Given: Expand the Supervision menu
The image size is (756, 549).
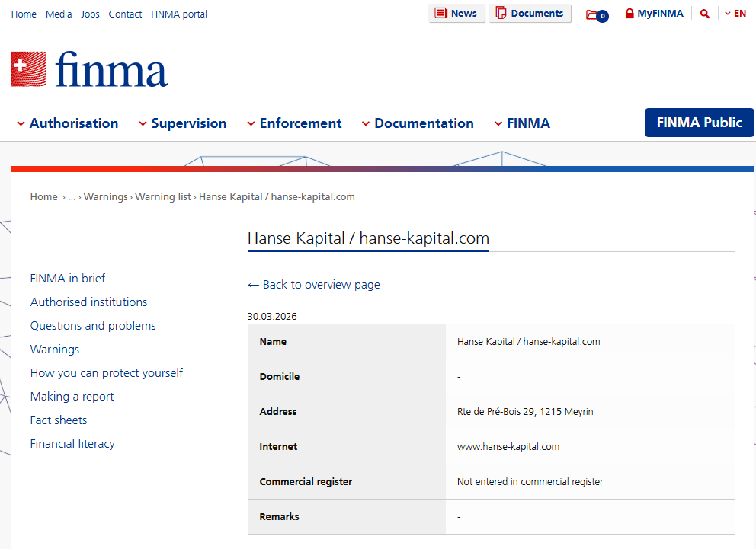Looking at the screenshot, I should [x=183, y=123].
